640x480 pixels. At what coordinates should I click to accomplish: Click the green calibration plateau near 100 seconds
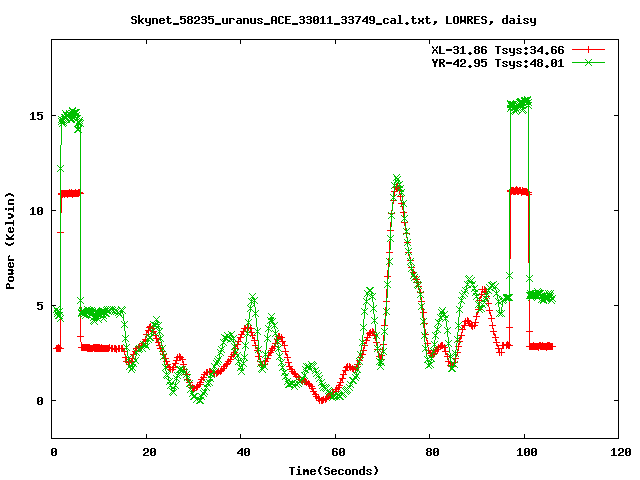tap(519, 104)
